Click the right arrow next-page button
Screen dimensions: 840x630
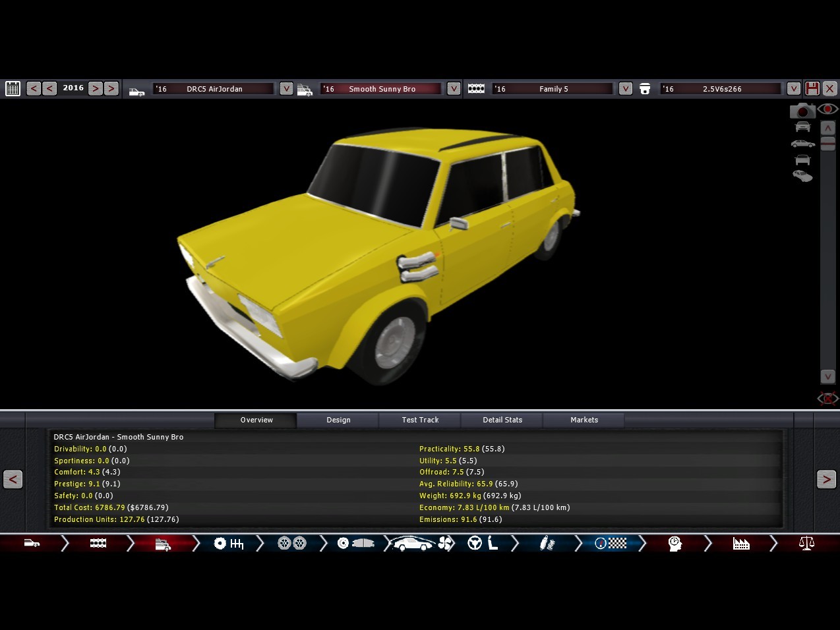point(826,479)
